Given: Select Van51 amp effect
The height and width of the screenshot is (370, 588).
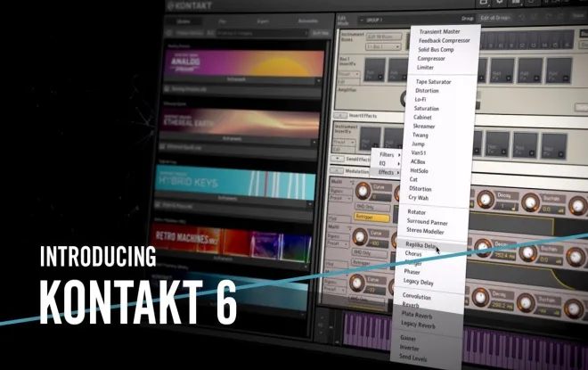Looking at the screenshot, I should 419,153.
